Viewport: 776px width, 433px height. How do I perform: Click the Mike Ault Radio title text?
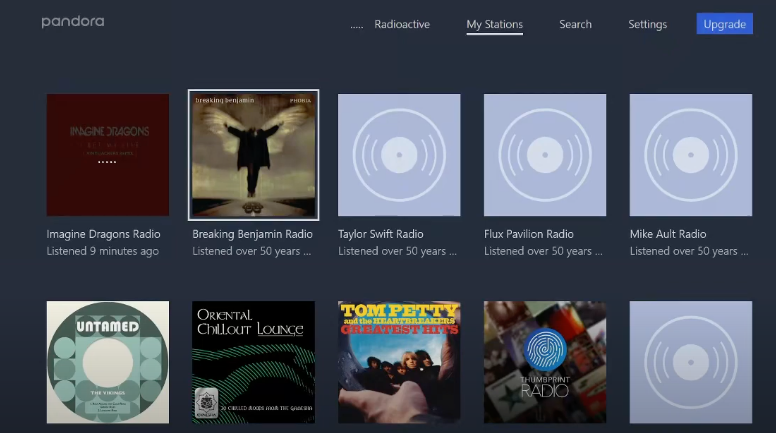(x=668, y=234)
